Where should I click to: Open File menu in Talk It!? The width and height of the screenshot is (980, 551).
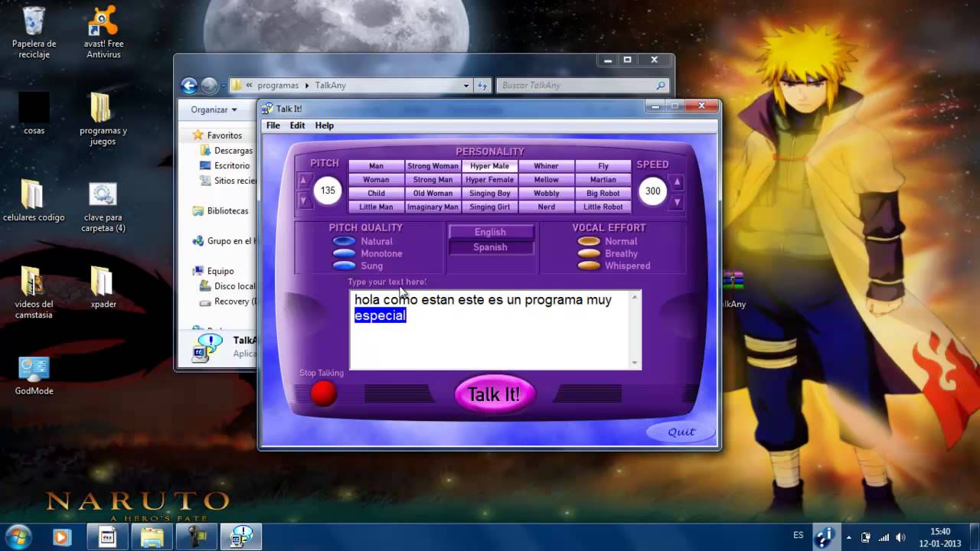click(273, 126)
